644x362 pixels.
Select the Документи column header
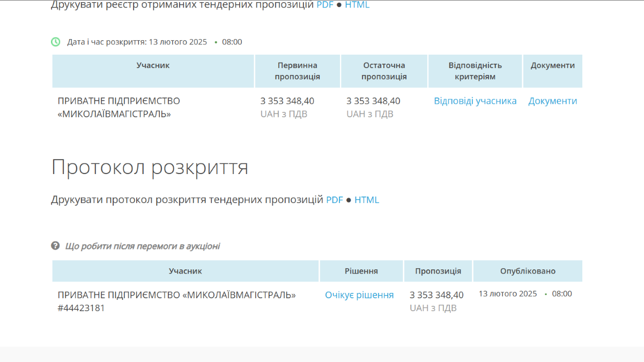click(x=553, y=71)
